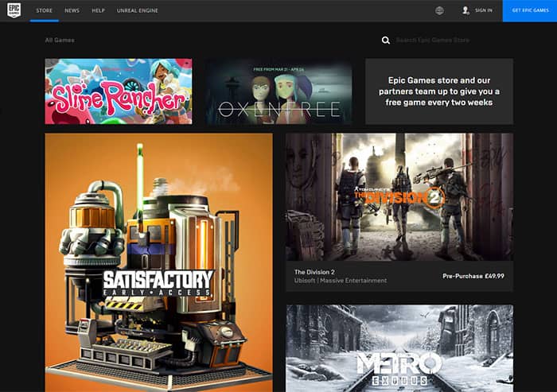The height and width of the screenshot is (392, 557).
Task: Open The Division 2 cover image
Action: pyautogui.click(x=399, y=196)
